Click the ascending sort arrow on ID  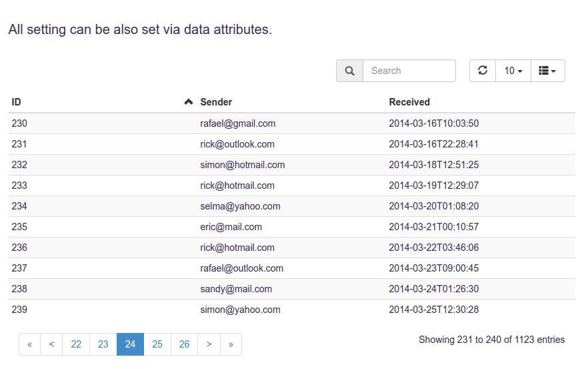(189, 102)
